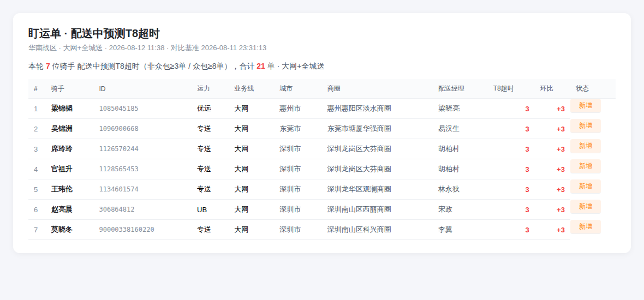Click rider ID 1134601574
644x300 pixels.
tap(118, 189)
